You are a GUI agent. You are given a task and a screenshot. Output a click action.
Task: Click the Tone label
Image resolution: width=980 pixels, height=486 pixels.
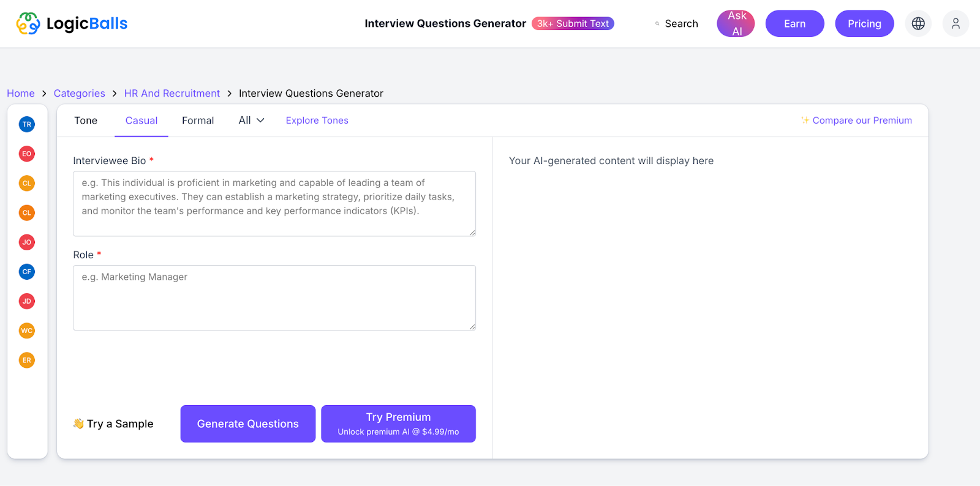86,121
